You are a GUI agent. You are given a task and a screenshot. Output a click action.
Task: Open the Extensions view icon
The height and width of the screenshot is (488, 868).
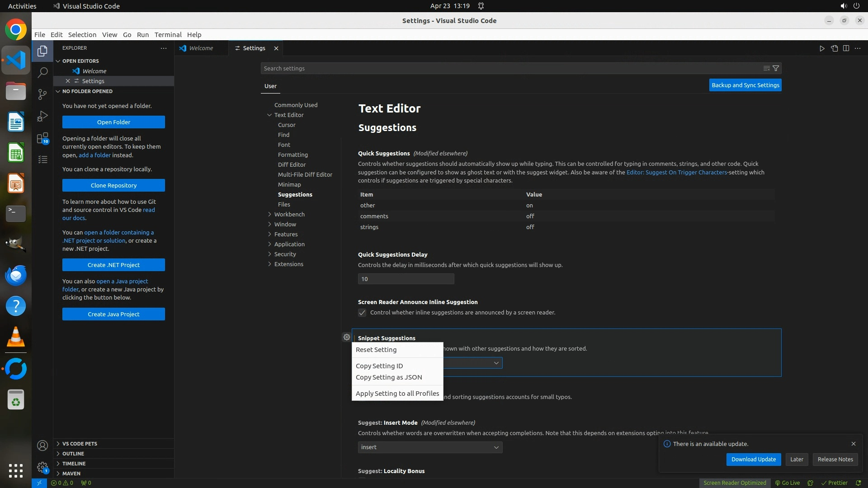(42, 138)
